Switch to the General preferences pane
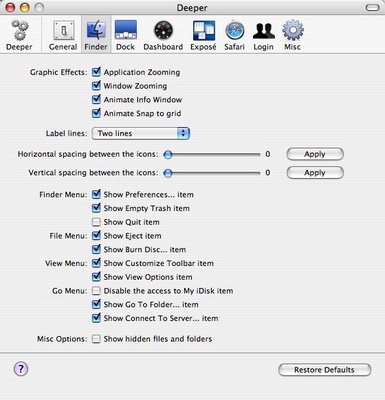 (63, 35)
